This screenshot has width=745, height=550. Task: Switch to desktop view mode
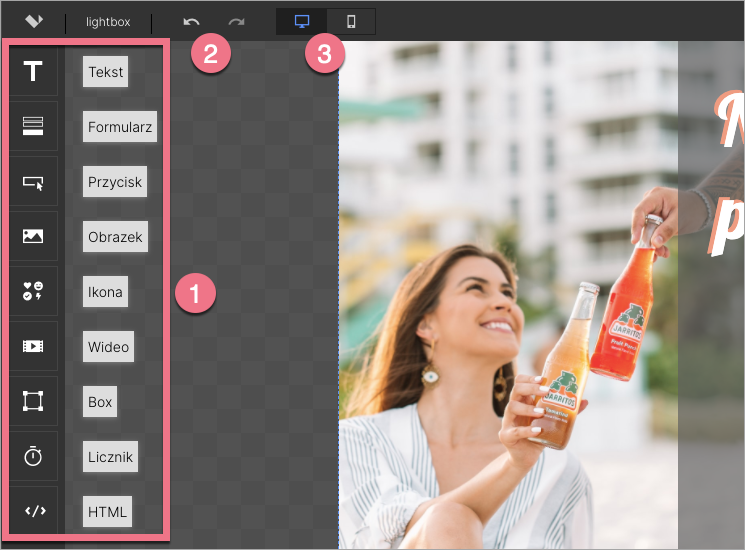302,21
